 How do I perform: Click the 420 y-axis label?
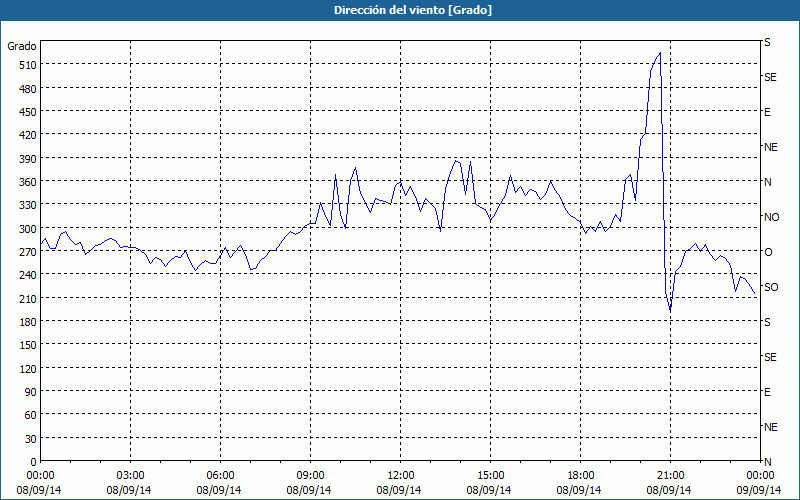[x=28, y=135]
